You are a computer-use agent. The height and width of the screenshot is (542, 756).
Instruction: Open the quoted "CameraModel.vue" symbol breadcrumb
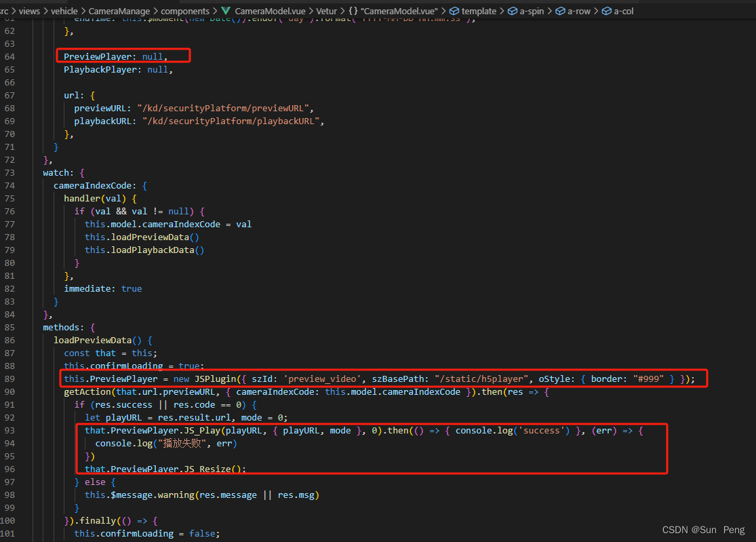[399, 11]
